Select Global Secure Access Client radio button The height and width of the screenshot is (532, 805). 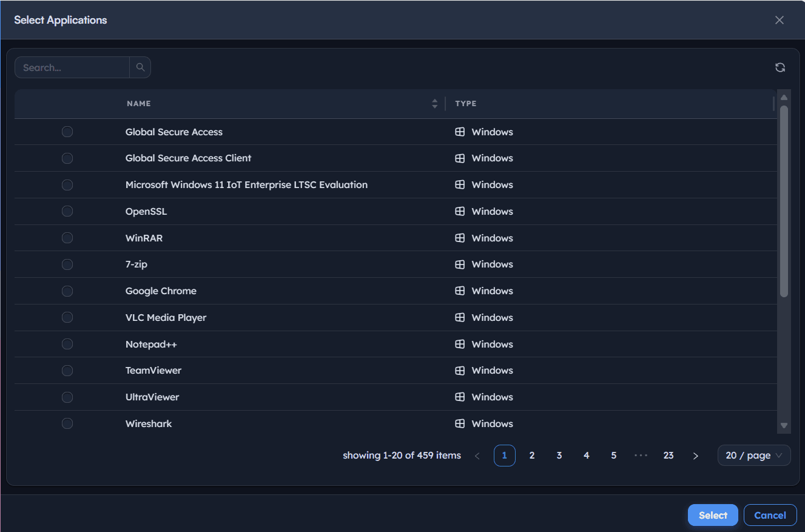(67, 158)
